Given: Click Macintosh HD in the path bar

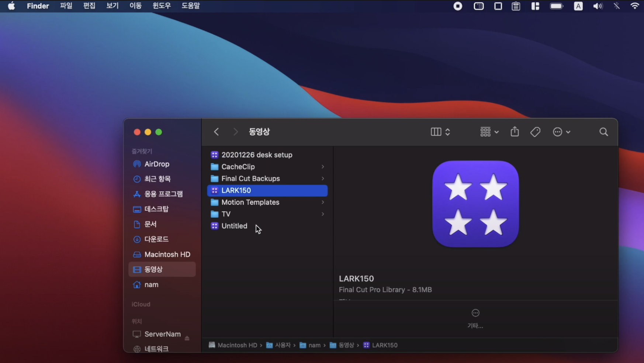Looking at the screenshot, I should (x=233, y=345).
